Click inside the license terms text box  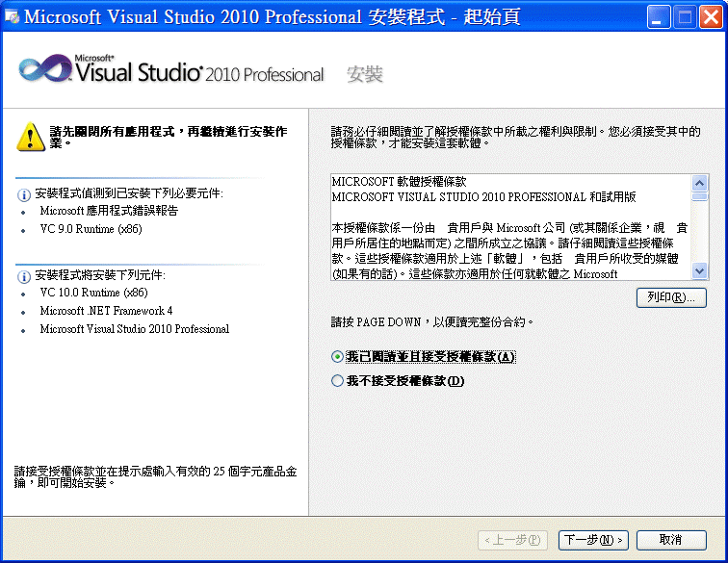pyautogui.click(x=510, y=227)
